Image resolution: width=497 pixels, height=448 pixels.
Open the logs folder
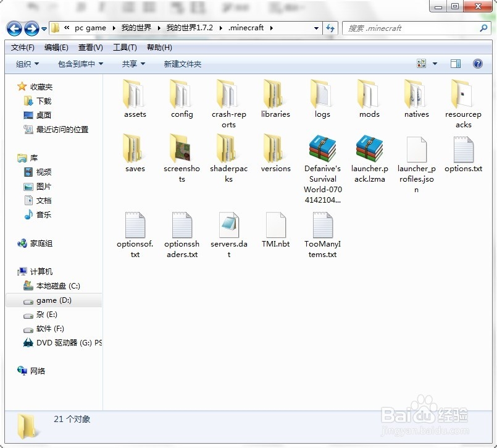point(322,99)
